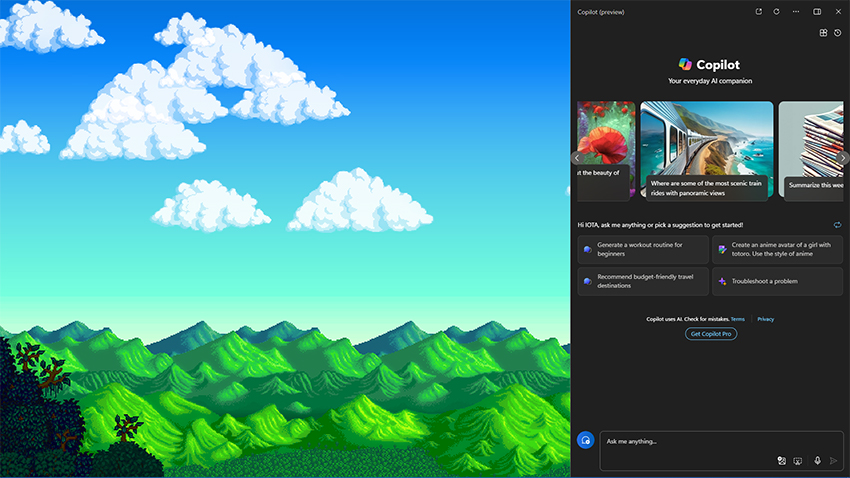The width and height of the screenshot is (850, 478).
Task: Open the chat history icon
Action: 838,33
